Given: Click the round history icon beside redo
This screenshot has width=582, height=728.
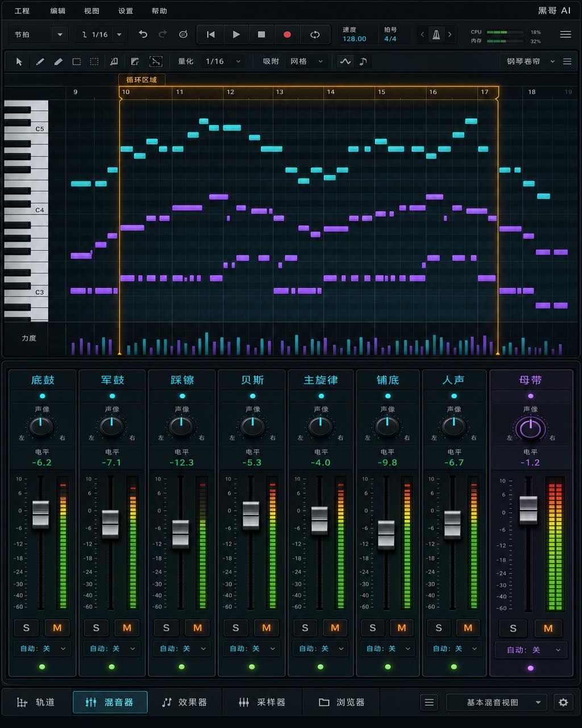Looking at the screenshot, I should click(183, 35).
